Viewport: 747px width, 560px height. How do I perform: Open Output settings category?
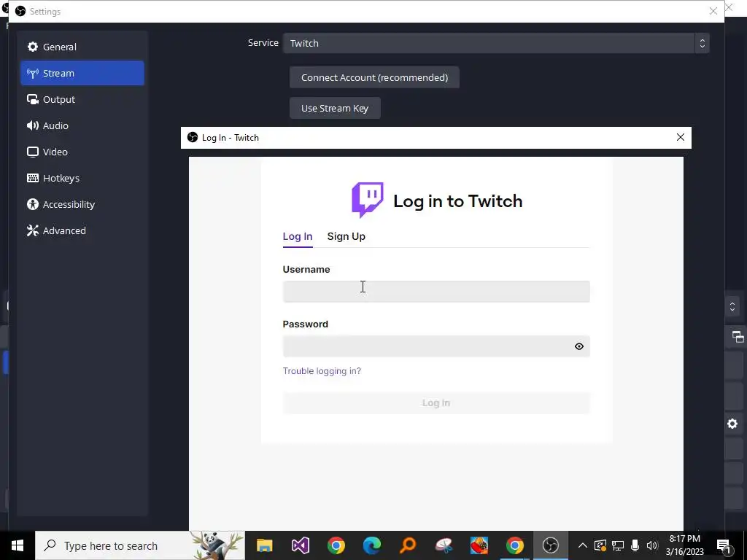(82, 99)
